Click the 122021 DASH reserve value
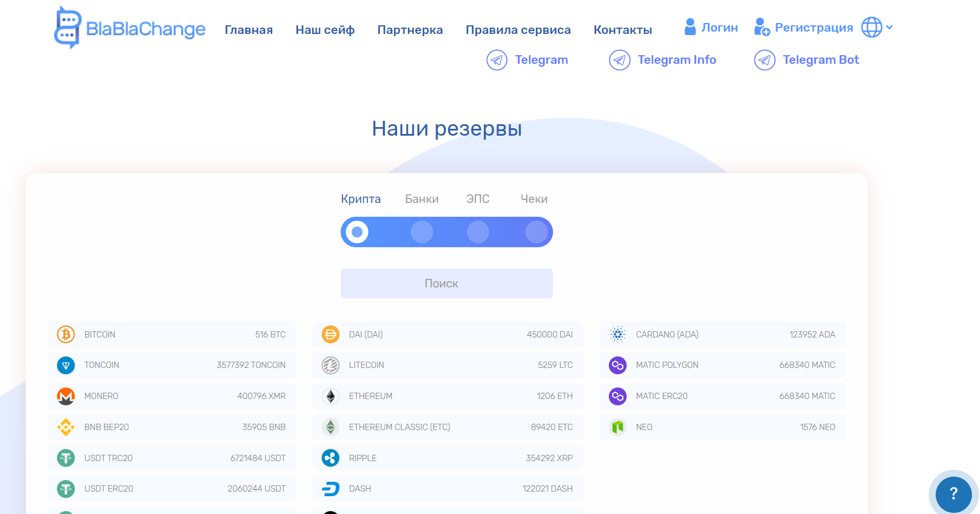The image size is (980, 514). [x=548, y=489]
